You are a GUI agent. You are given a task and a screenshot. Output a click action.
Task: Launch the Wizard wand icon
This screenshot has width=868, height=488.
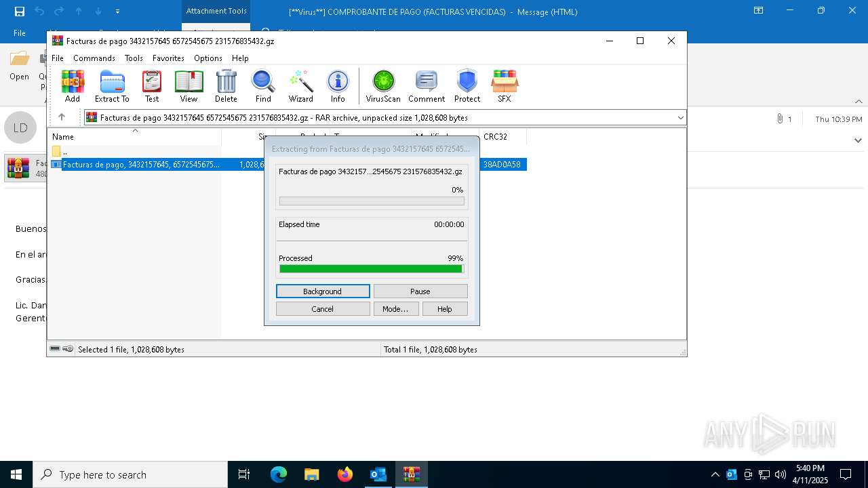pyautogui.click(x=300, y=86)
